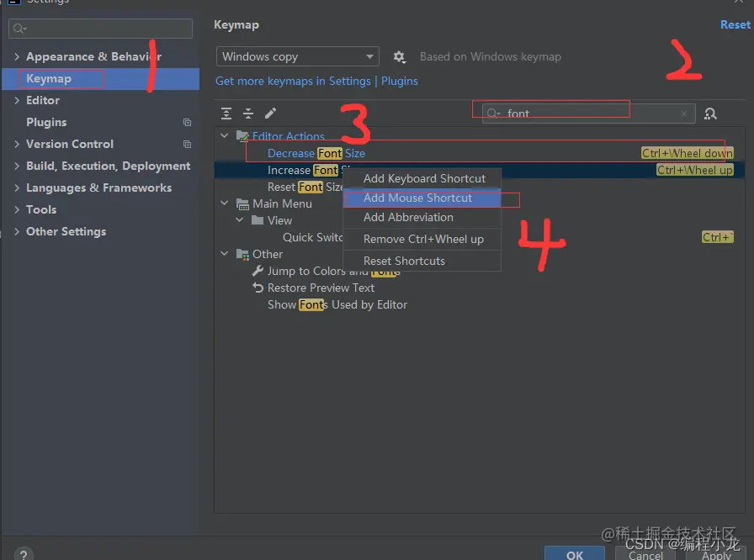The height and width of the screenshot is (560, 754).
Task: Click the Ctrl+Wheel up shortcut label
Action: [695, 170]
